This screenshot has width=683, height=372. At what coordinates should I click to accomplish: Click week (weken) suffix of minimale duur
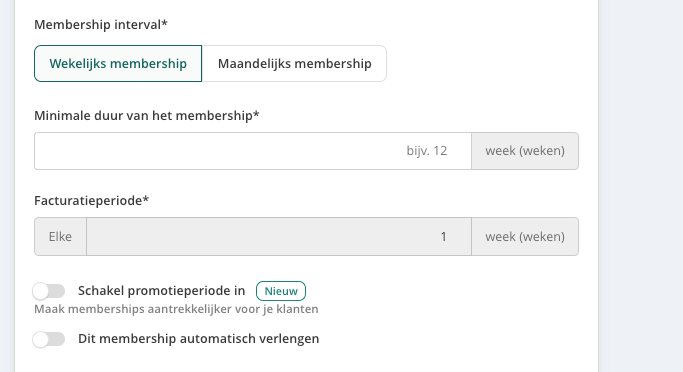(525, 151)
